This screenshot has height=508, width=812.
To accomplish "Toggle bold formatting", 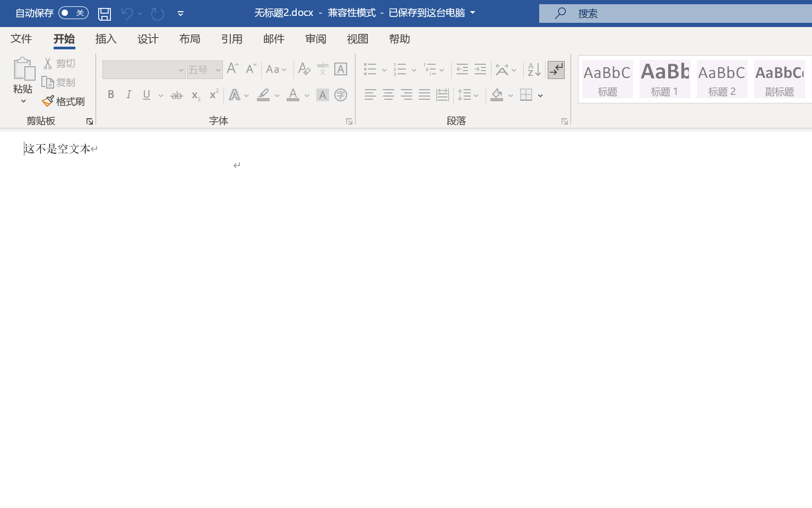I will 111,95.
